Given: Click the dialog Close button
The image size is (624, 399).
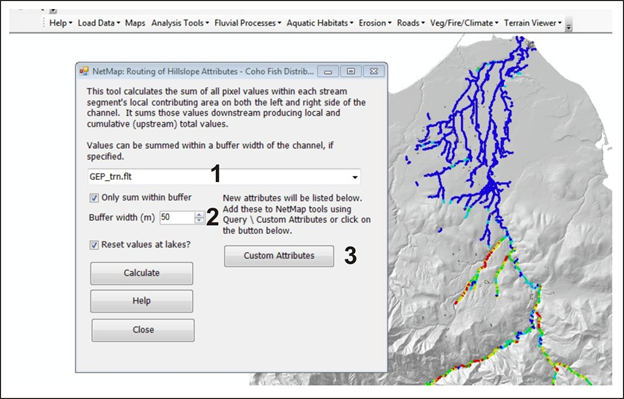Looking at the screenshot, I should point(143,330).
